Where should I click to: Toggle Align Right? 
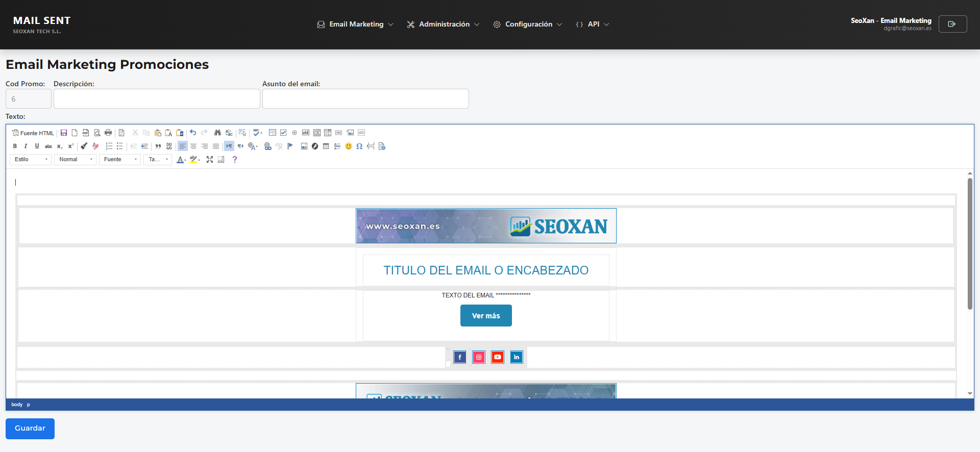[205, 146]
